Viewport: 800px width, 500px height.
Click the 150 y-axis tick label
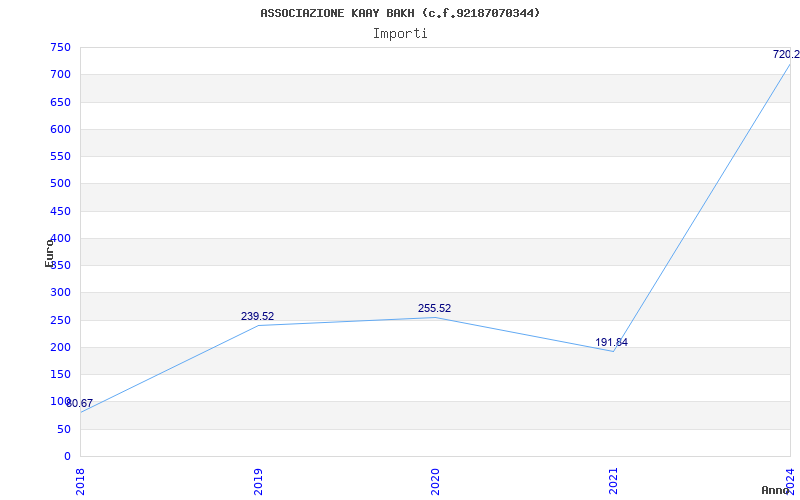tap(60, 375)
